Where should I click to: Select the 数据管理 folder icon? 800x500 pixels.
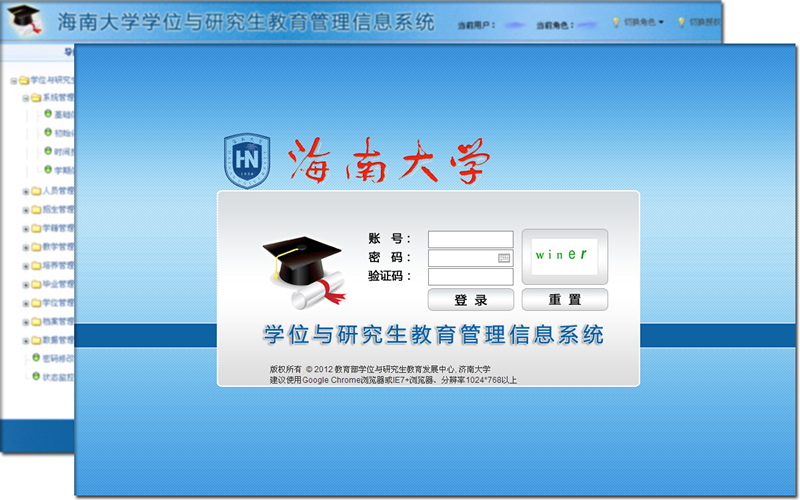pyautogui.click(x=36, y=340)
